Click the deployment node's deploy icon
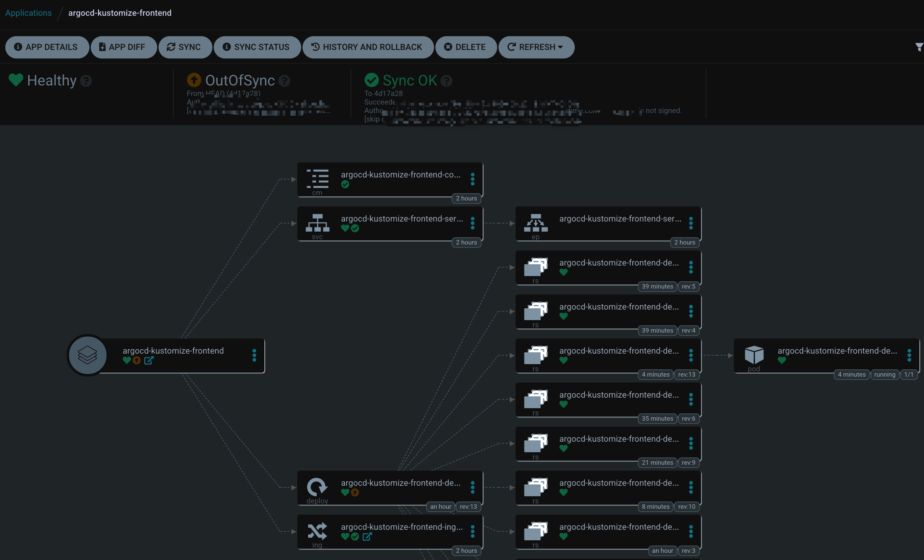Screen dimensions: 924x560 tap(317, 487)
